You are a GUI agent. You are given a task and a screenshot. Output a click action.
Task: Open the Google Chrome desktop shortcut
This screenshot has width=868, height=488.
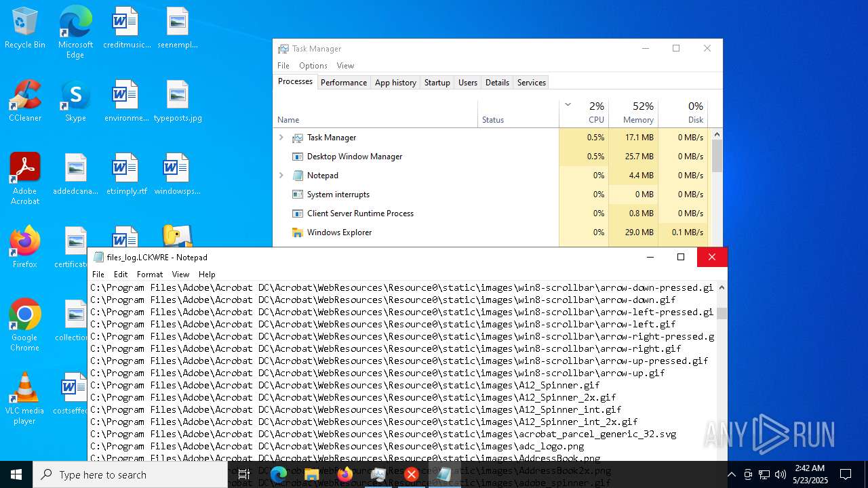point(25,325)
